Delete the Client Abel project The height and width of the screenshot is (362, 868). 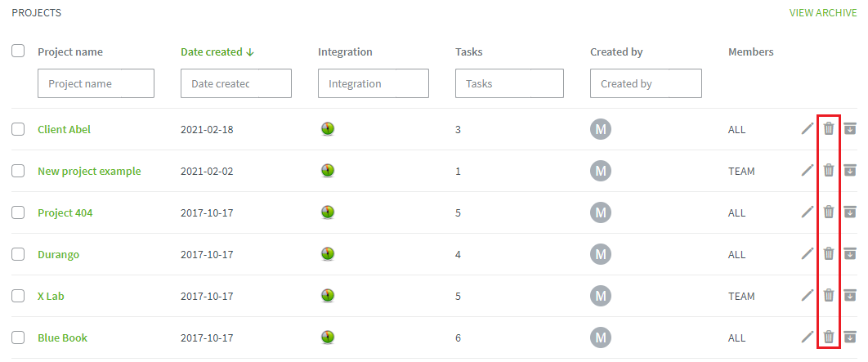(828, 129)
